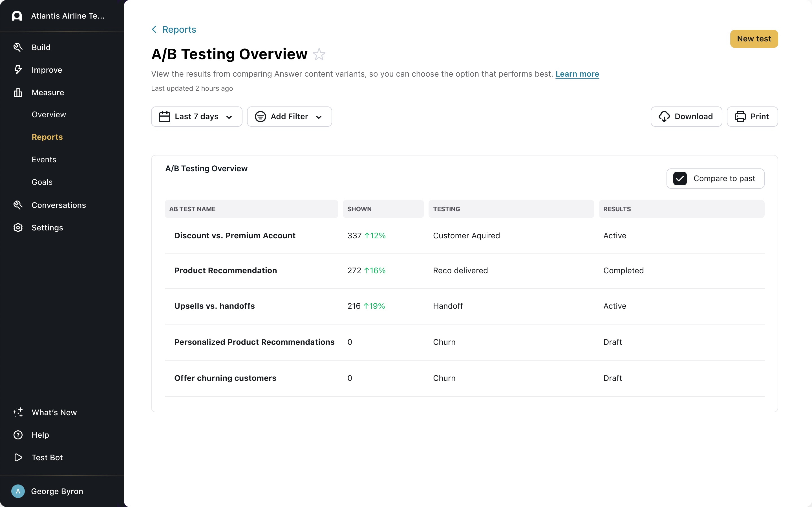The image size is (812, 507).
Task: Open the Events submenu item
Action: click(x=44, y=160)
